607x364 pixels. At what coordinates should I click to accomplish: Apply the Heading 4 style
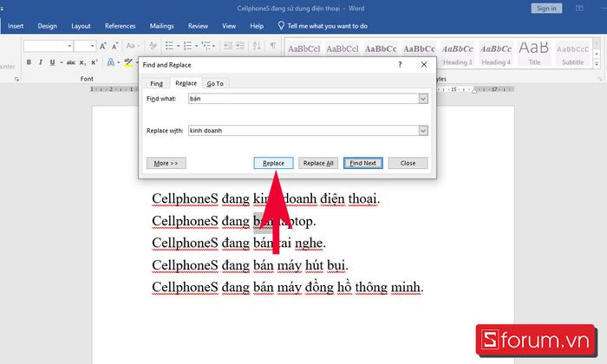coord(496,54)
